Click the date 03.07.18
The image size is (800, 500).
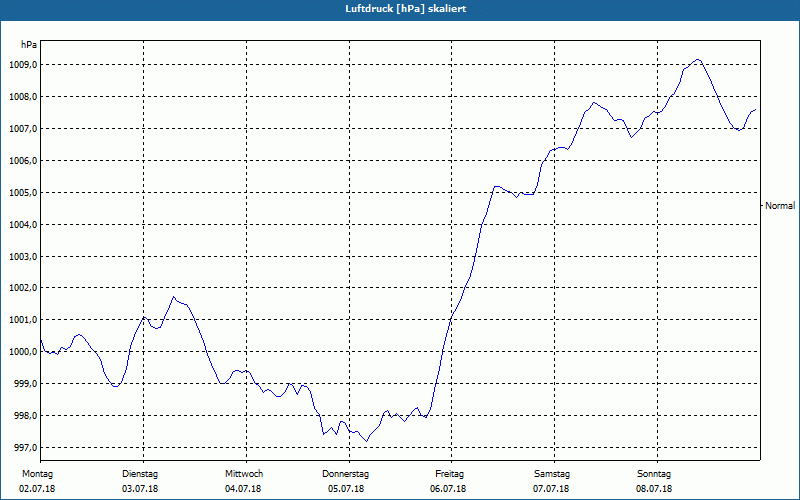tap(140, 489)
